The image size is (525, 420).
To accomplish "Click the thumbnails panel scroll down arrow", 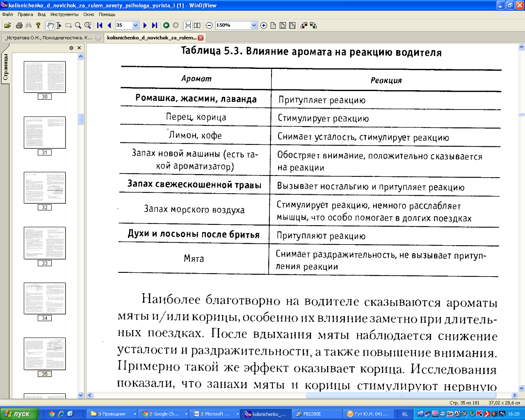I will click(x=80, y=395).
